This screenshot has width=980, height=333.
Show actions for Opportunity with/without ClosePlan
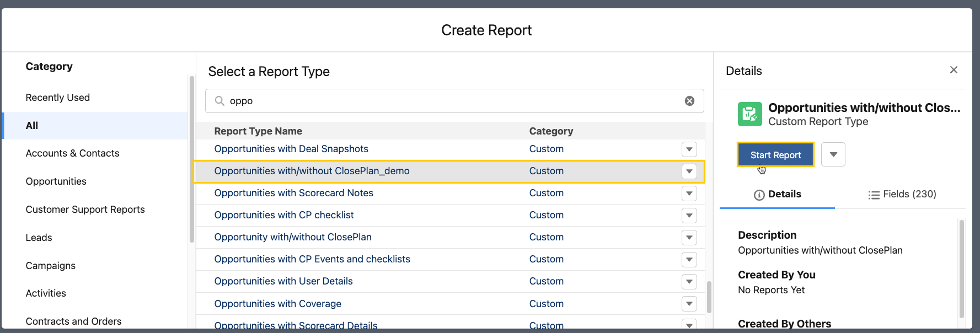click(x=689, y=238)
